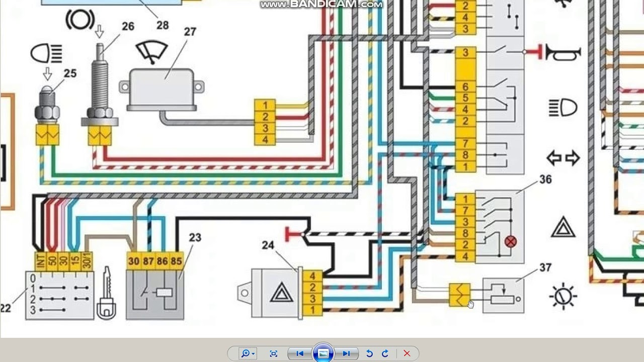The image size is (644, 362).
Task: Go to the next image
Action: (x=346, y=353)
